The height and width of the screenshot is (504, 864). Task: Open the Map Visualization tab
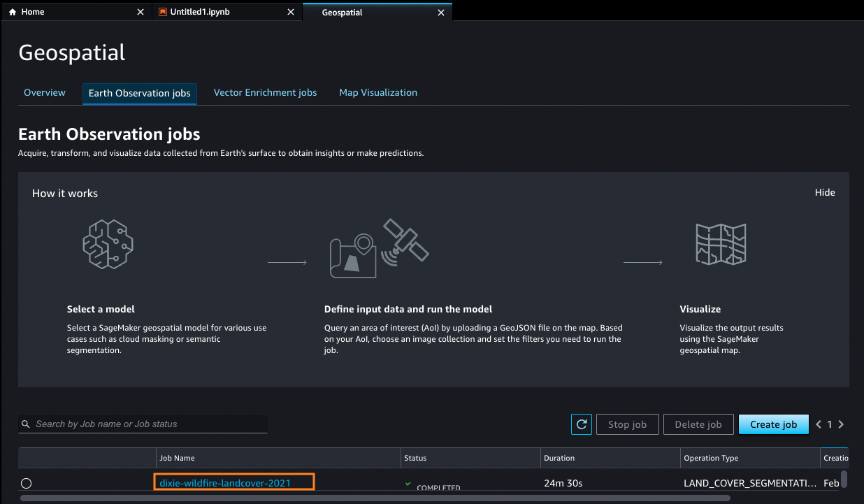coord(378,92)
